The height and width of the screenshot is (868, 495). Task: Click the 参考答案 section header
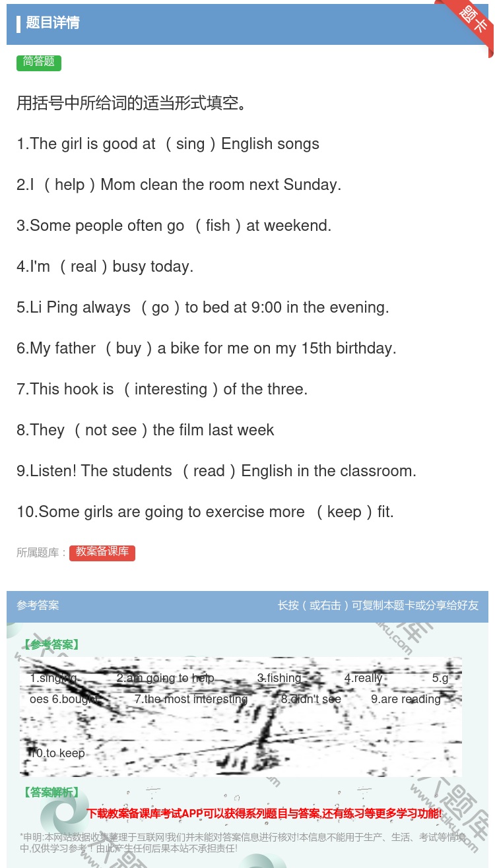click(38, 605)
